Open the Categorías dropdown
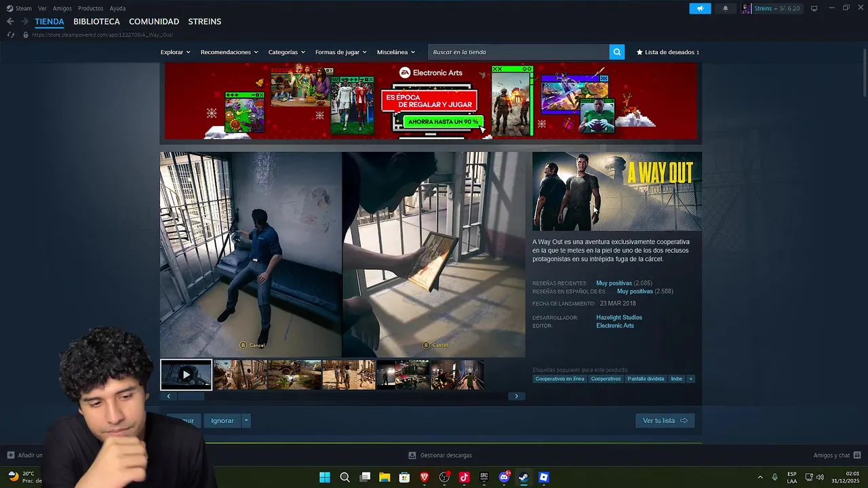 [x=286, y=52]
